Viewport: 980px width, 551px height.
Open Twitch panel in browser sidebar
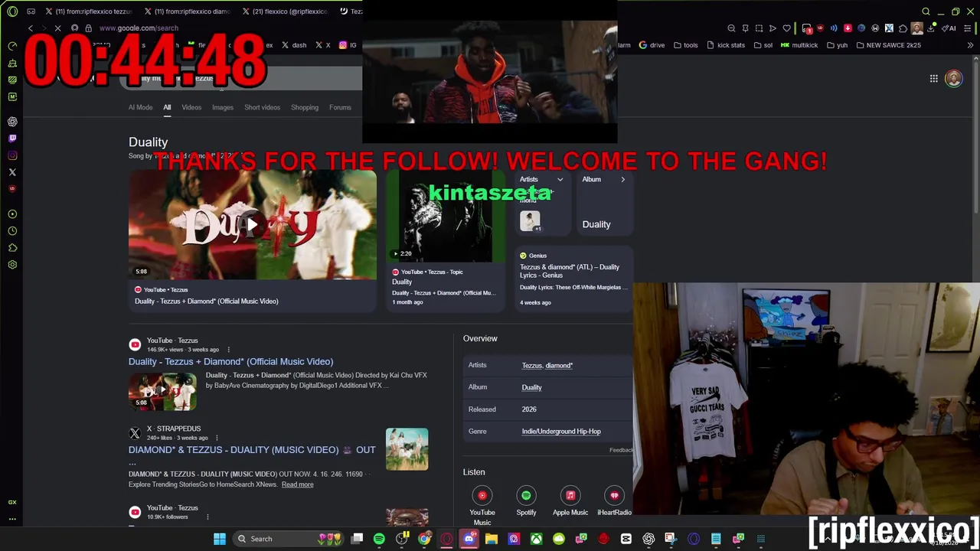tap(12, 139)
